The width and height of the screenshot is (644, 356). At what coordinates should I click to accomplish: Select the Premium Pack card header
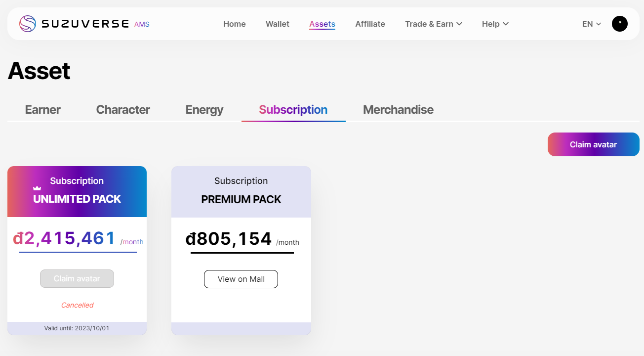241,191
